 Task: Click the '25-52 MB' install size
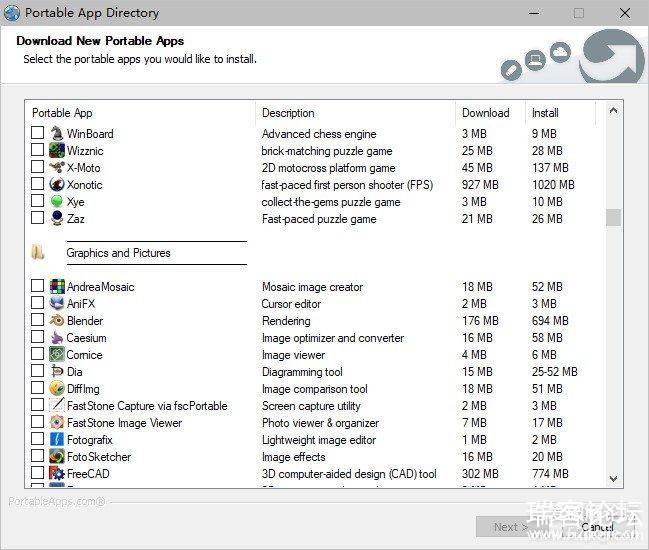(555, 371)
